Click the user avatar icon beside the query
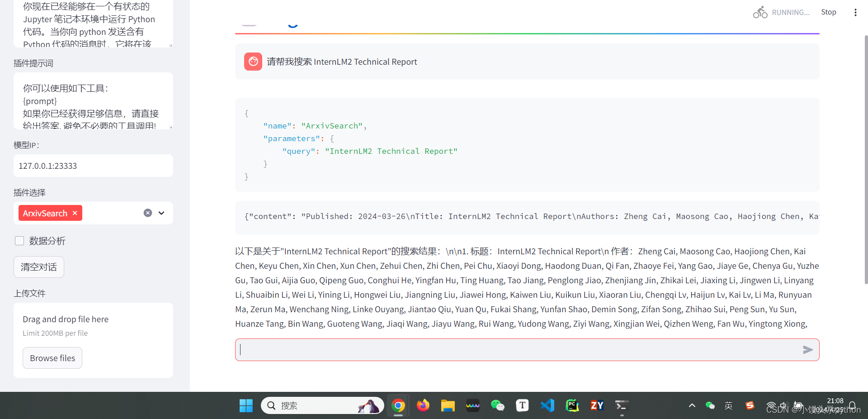868x419 pixels. pyautogui.click(x=253, y=62)
